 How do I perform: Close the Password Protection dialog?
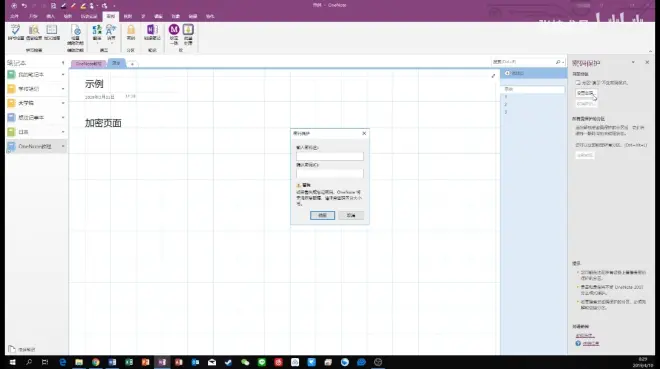click(x=364, y=133)
